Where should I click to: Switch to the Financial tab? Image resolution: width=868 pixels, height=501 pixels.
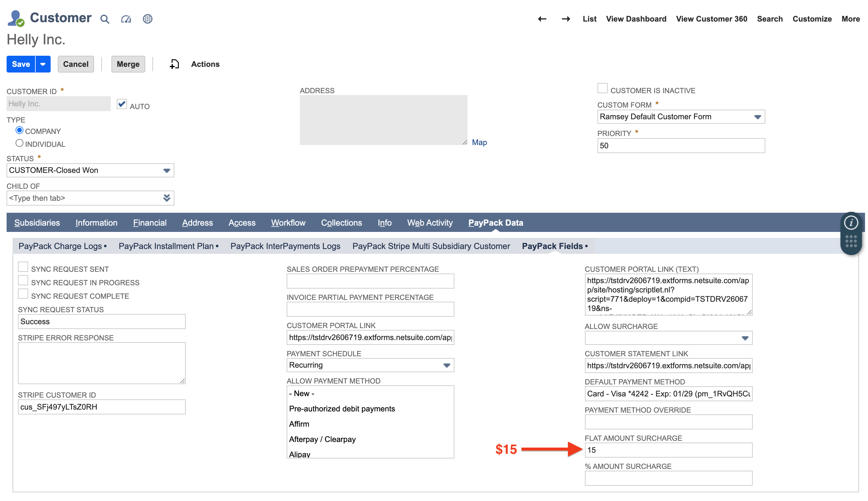(x=149, y=223)
